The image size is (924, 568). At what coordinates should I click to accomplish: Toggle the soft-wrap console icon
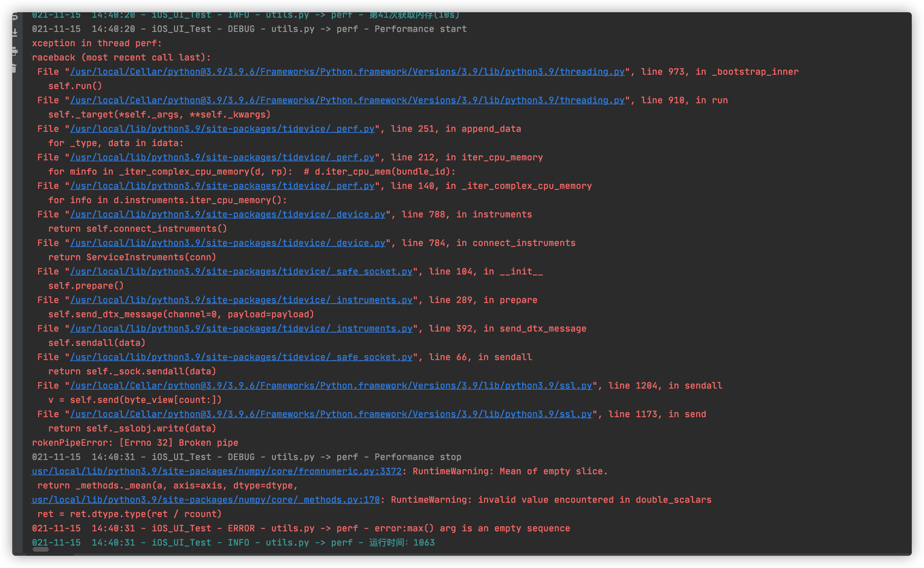pos(15,17)
